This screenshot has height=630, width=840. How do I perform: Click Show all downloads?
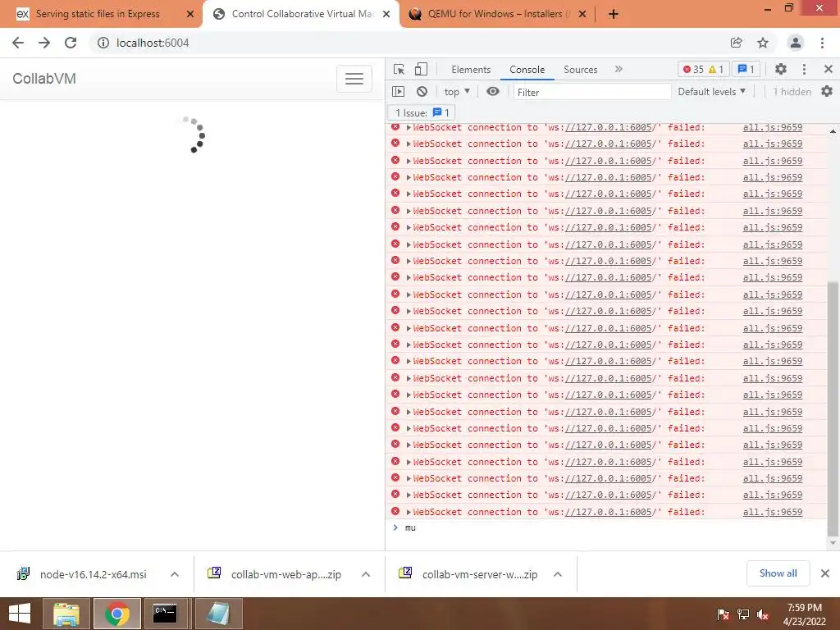click(x=778, y=573)
